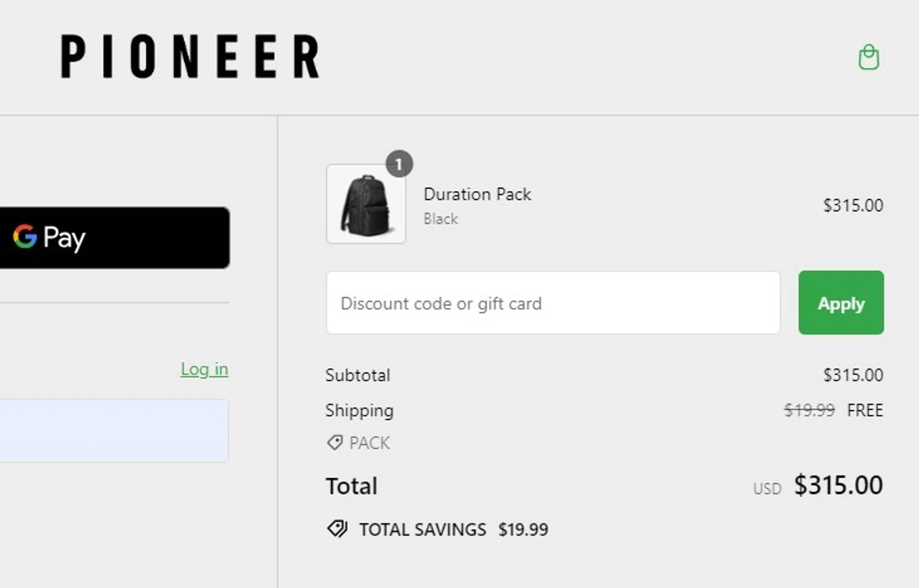Viewport: 919px width, 588px height.
Task: Click the PIONEER logo
Action: (x=190, y=56)
